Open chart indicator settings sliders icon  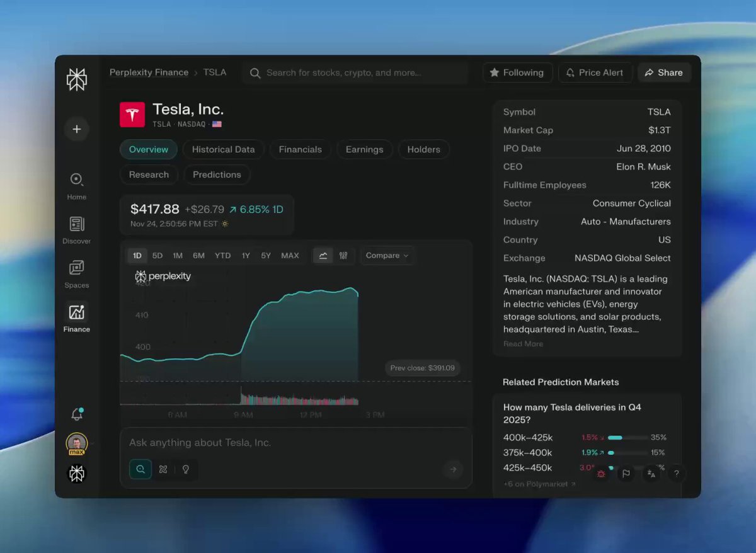click(343, 255)
